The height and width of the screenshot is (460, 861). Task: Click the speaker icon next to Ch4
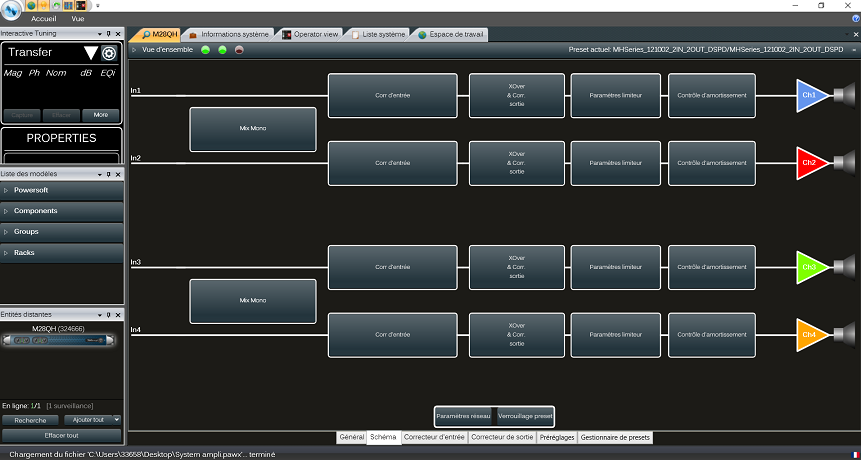coord(845,335)
